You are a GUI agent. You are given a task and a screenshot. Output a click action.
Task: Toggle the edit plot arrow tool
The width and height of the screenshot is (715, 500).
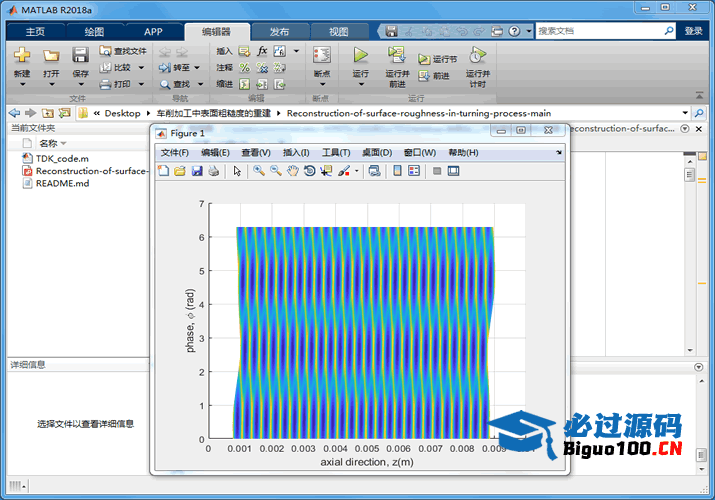[x=237, y=171]
